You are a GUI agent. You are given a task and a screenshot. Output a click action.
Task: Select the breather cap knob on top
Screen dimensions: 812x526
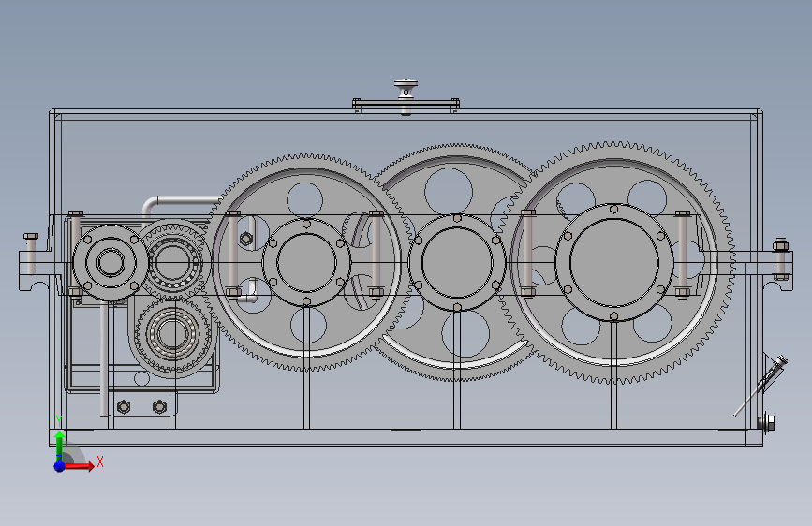[406, 88]
